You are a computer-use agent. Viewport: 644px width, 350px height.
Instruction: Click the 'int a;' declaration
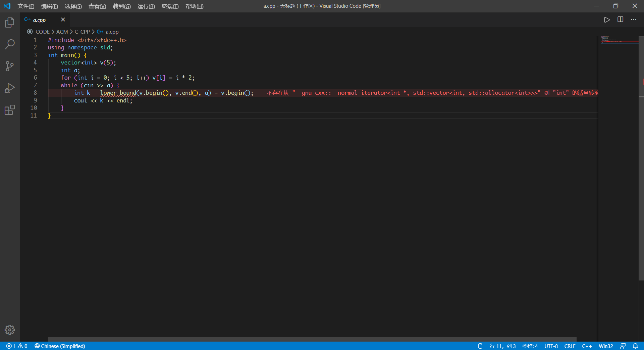(x=70, y=70)
